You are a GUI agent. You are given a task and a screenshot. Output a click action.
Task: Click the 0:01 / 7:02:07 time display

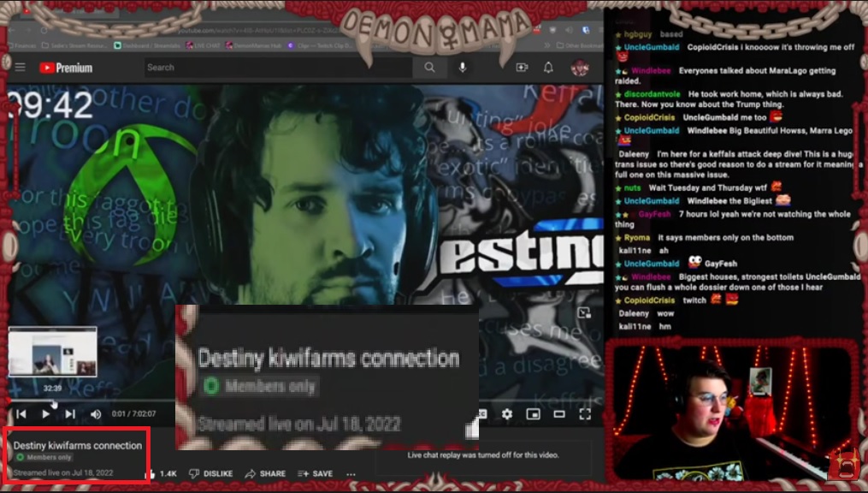click(x=134, y=413)
